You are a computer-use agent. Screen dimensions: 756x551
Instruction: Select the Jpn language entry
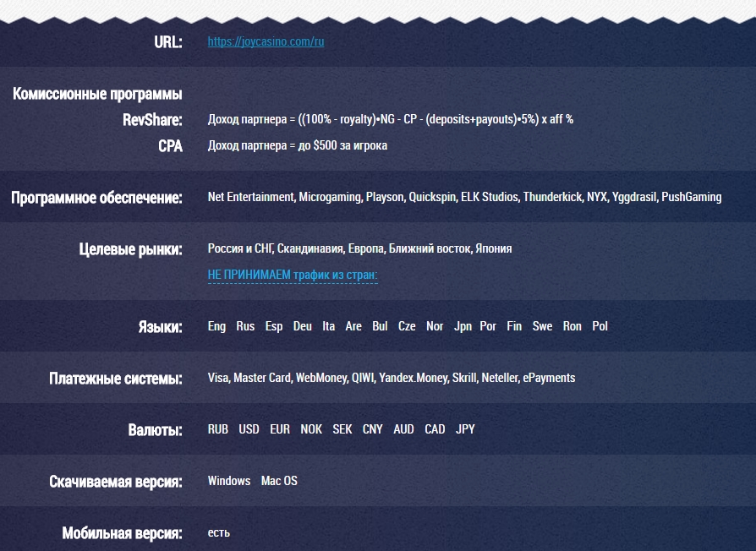pyautogui.click(x=463, y=326)
